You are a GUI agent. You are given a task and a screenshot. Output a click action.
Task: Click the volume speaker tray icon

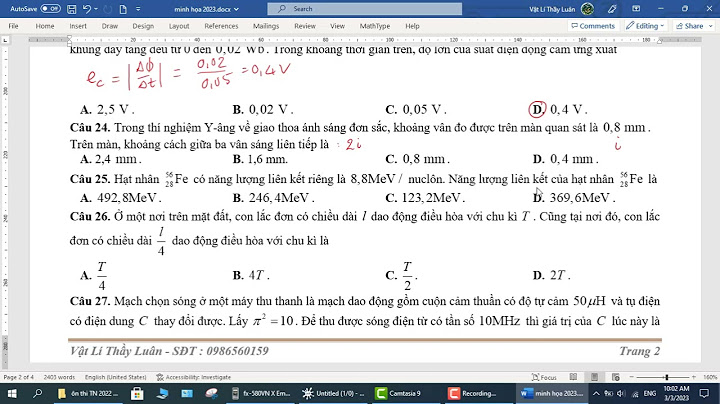(621, 393)
